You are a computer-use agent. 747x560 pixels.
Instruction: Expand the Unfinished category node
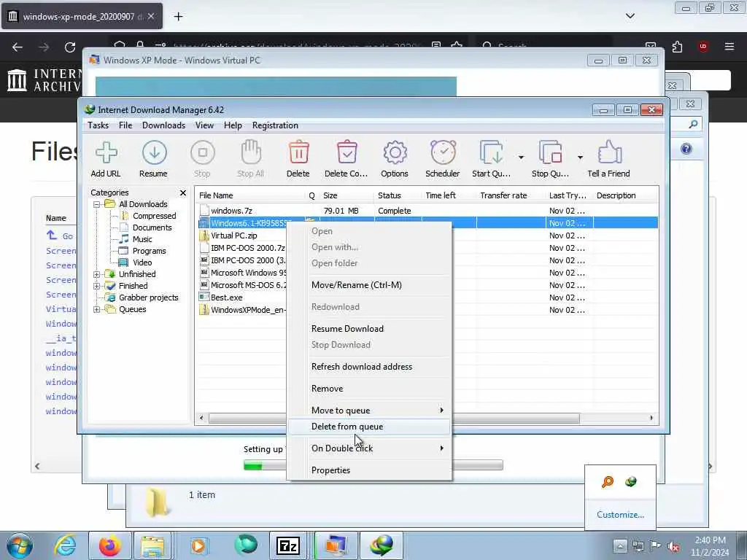(97, 274)
